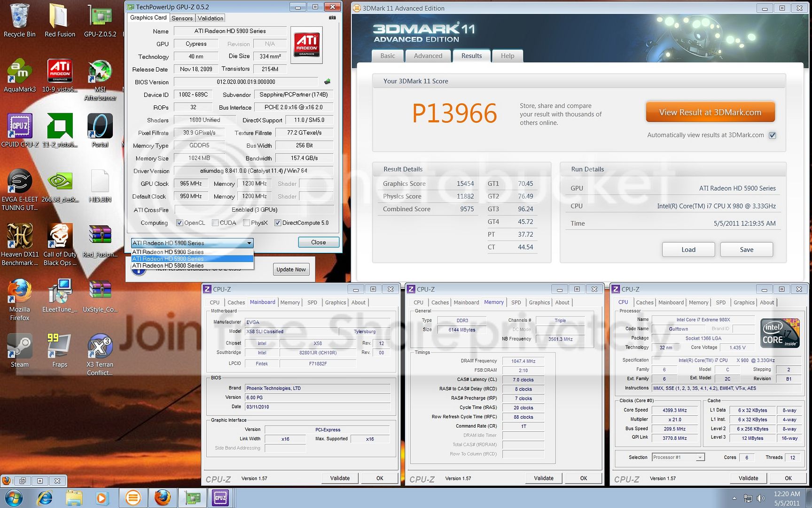Click the GPU-Z Name field
Viewport: 812px width, 508px height.
pos(230,31)
